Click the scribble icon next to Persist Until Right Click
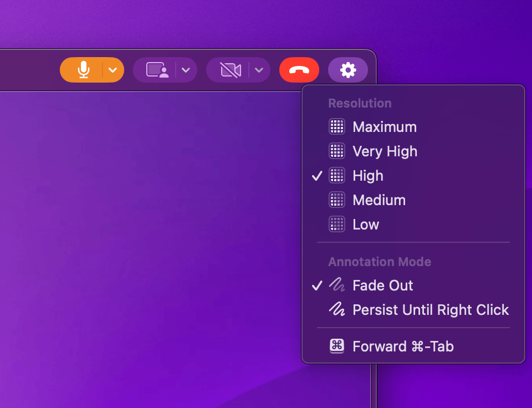The height and width of the screenshot is (408, 532). coord(337,309)
